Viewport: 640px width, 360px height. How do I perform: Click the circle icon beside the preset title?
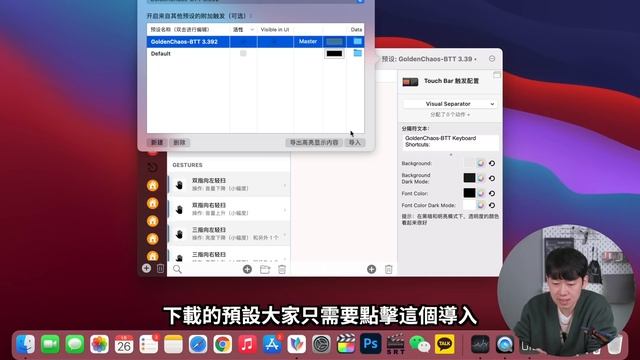pos(492,59)
